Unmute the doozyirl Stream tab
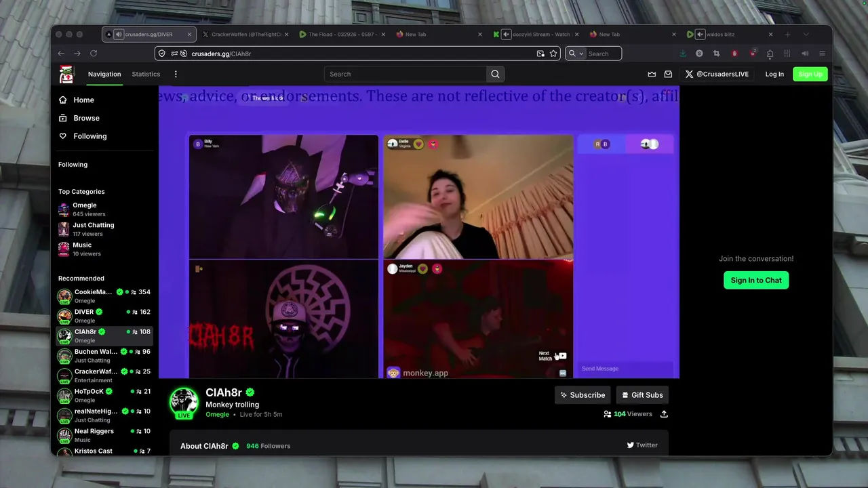The image size is (868, 488). tap(506, 34)
